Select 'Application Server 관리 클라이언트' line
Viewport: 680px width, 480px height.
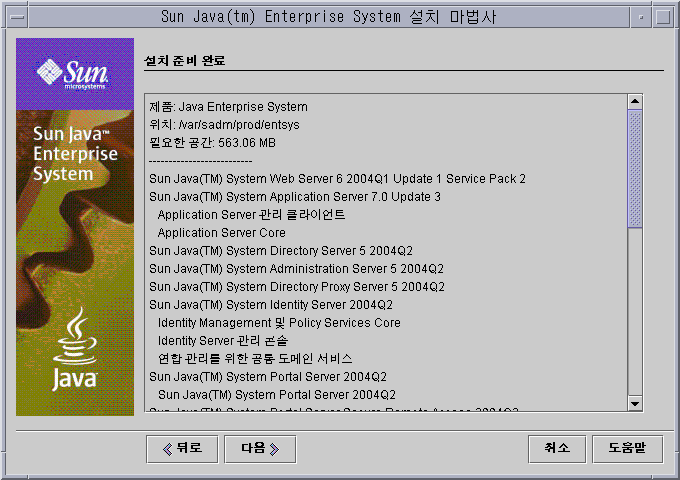pos(252,215)
